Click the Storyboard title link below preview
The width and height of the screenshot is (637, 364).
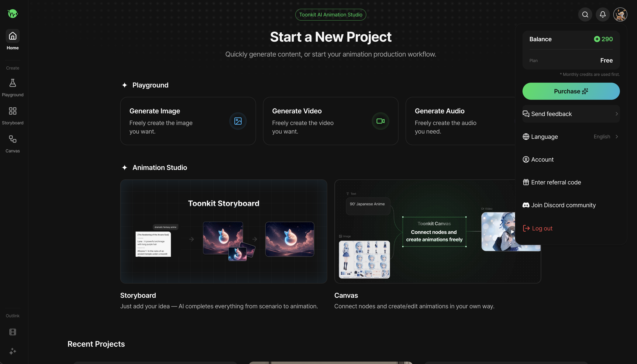[138, 295]
